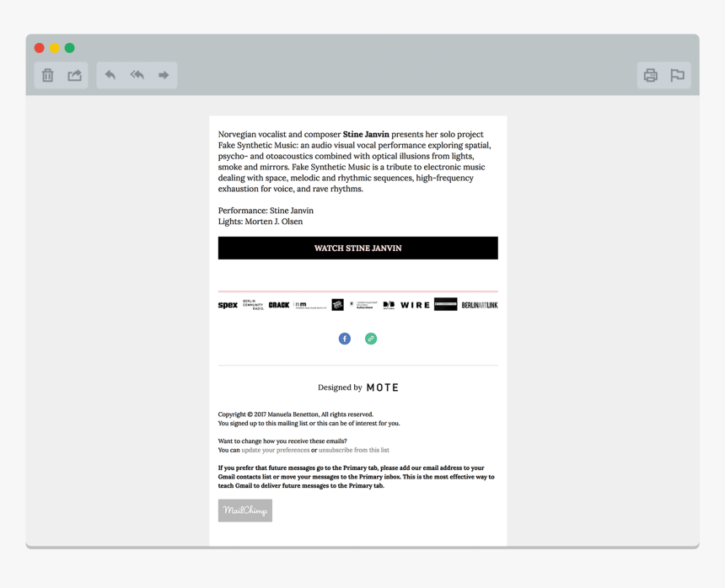Click the CRACK magazine logo
725x588 pixels.
[x=279, y=304]
